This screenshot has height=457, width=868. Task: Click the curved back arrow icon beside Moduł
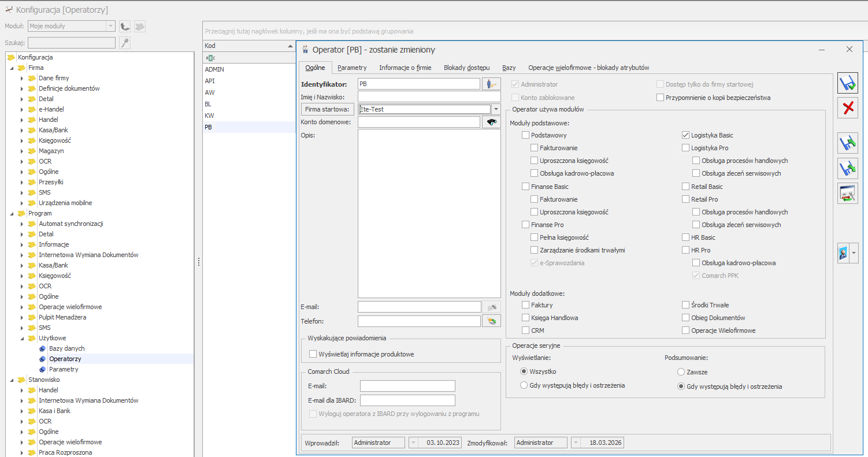pyautogui.click(x=125, y=26)
